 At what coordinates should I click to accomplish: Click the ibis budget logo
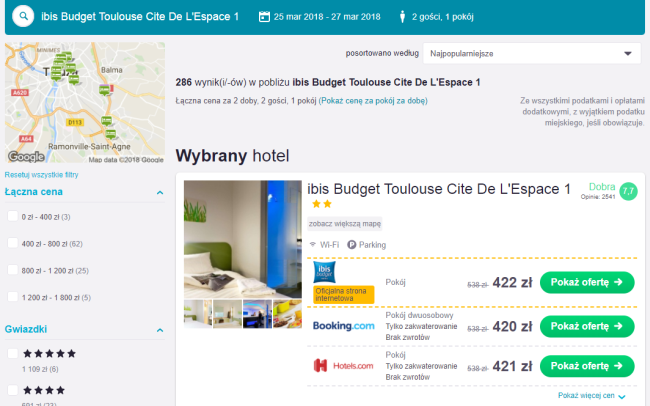click(324, 272)
